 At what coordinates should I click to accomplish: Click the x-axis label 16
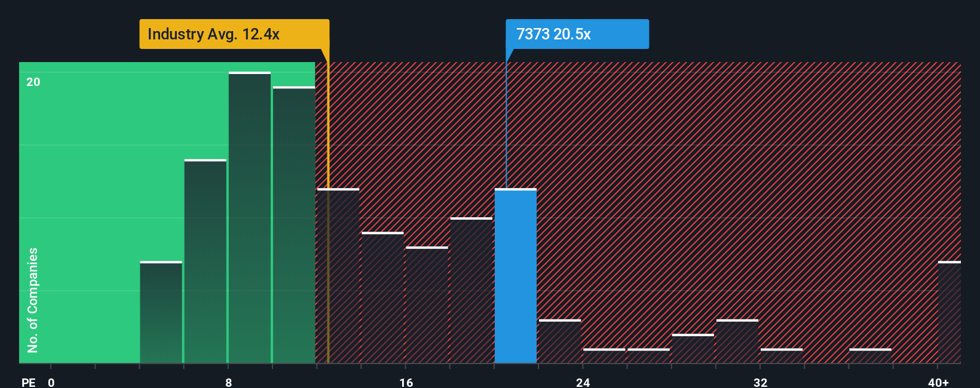[x=406, y=382]
